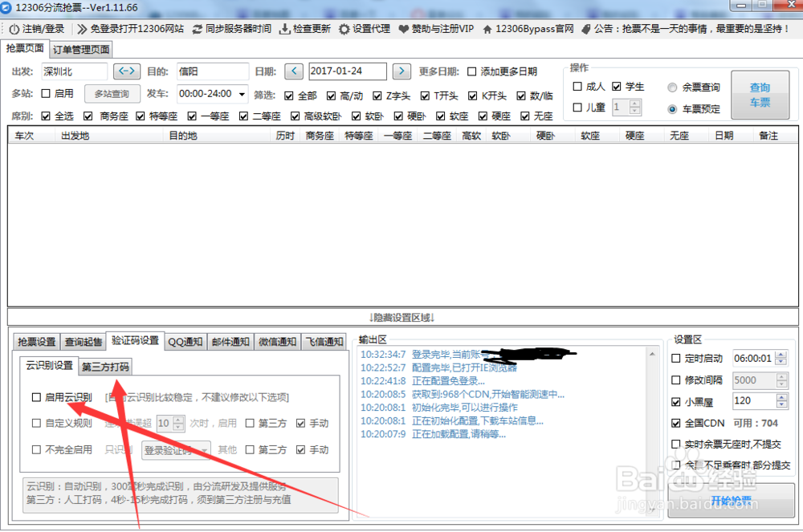This screenshot has height=532, width=803.
Task: Toggle the Z字头 train filter
Action: (377, 95)
